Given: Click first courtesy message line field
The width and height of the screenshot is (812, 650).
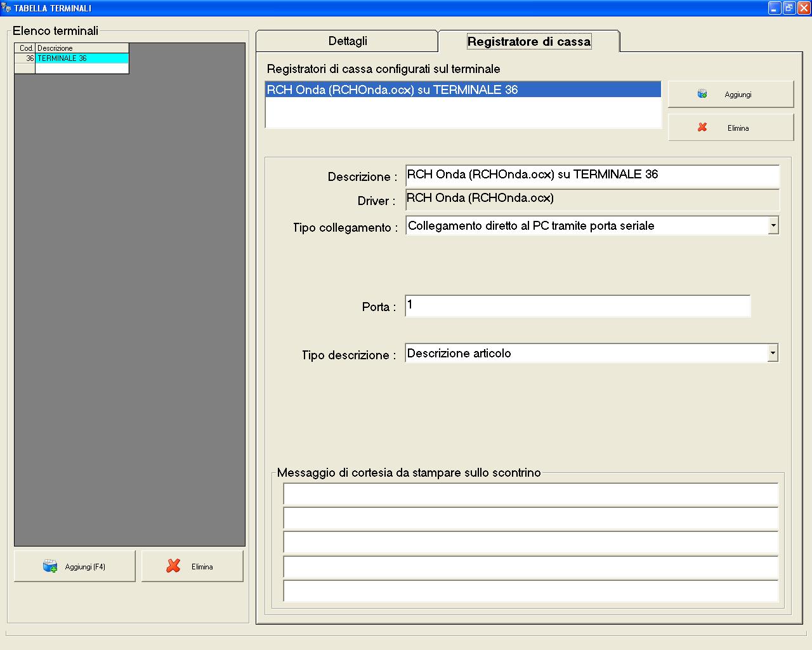Looking at the screenshot, I should pos(530,494).
